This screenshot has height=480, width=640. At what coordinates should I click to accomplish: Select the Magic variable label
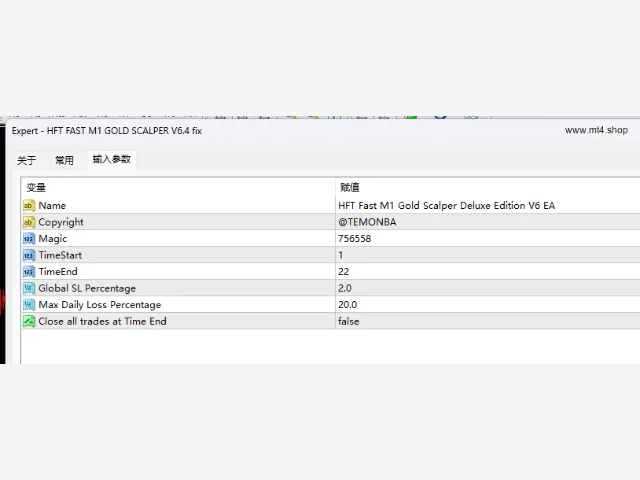click(x=53, y=239)
